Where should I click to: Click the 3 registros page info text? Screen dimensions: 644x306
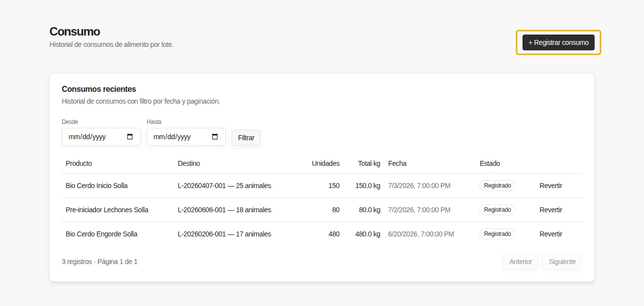click(x=100, y=262)
